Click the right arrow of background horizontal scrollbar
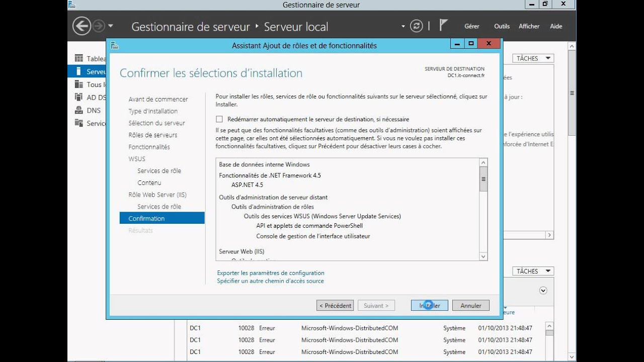Viewport: 644px width, 362px height. [549, 235]
